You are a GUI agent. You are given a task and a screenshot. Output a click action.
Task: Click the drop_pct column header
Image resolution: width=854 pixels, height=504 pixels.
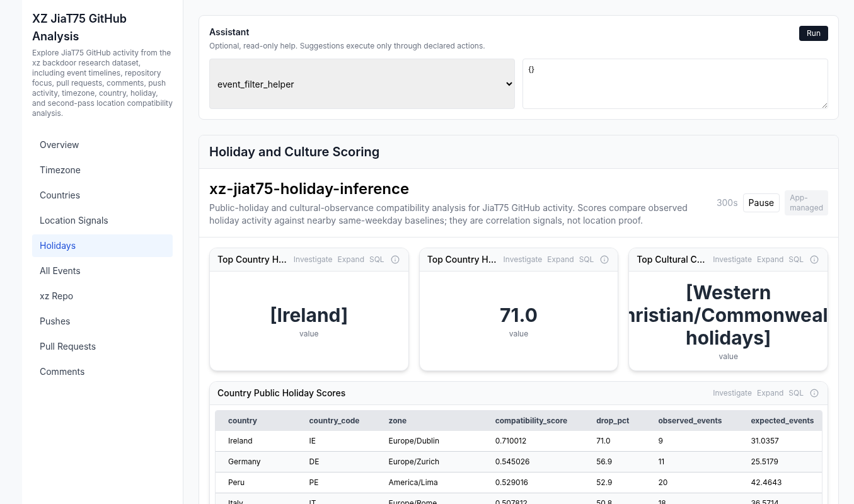click(613, 421)
